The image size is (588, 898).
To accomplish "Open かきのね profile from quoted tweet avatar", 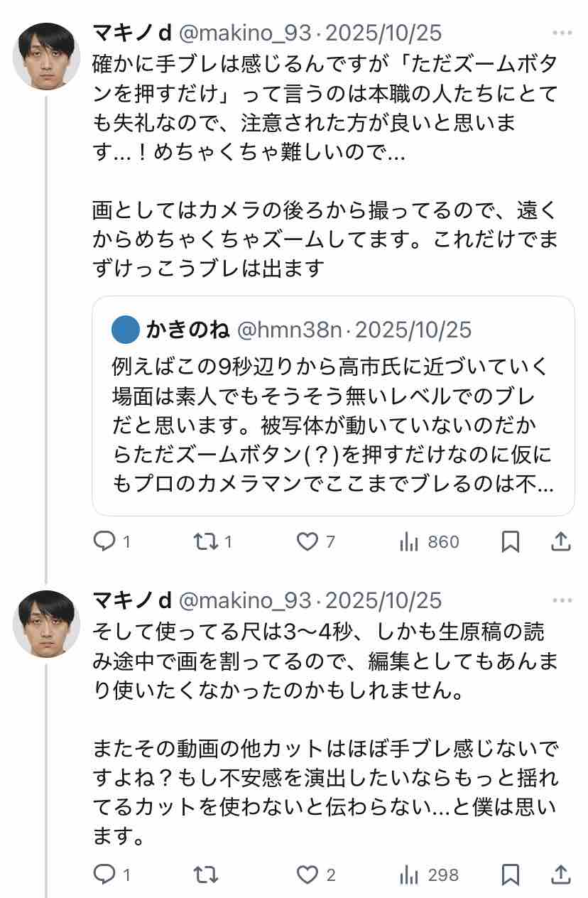I will (x=126, y=330).
